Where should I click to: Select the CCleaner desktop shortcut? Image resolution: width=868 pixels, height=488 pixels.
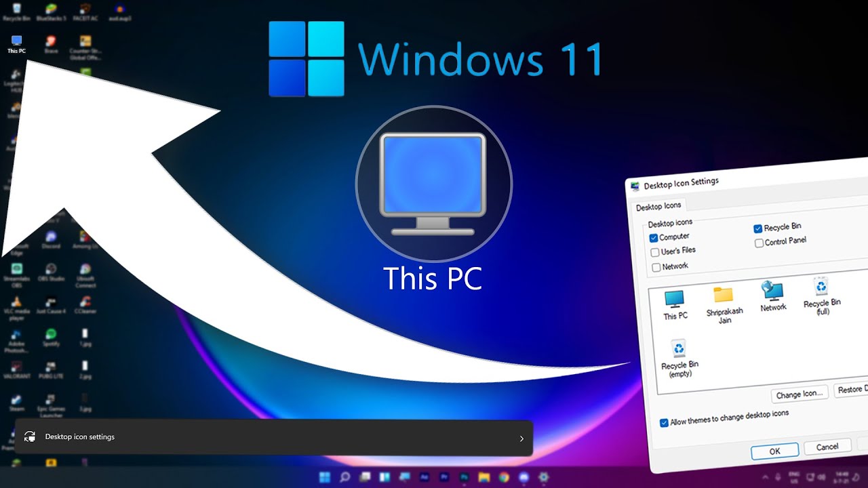(x=85, y=305)
